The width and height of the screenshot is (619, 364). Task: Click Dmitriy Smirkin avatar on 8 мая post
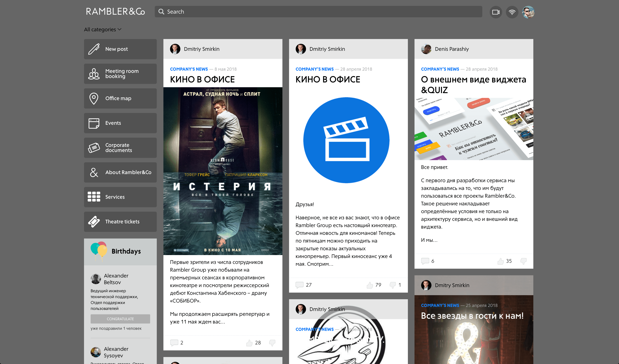(x=175, y=49)
